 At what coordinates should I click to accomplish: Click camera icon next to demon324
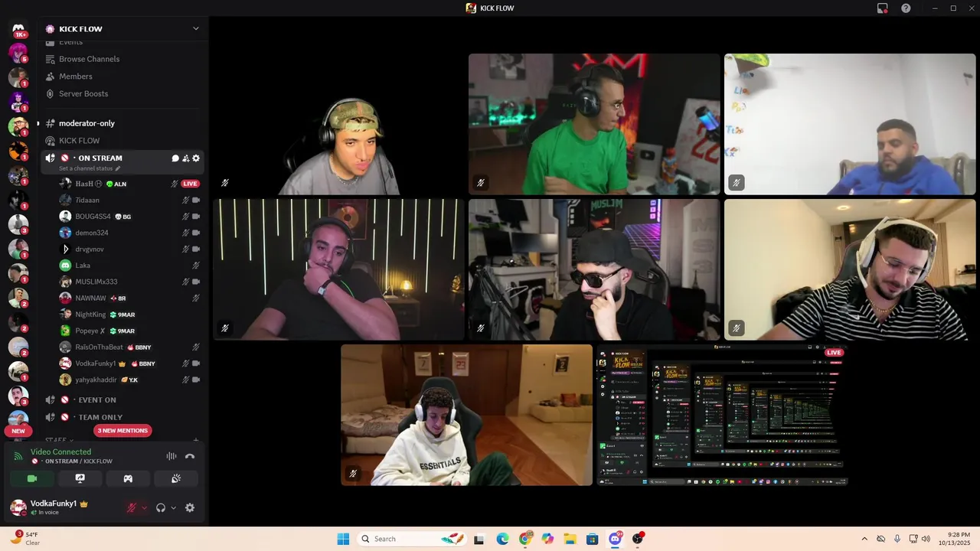coord(196,233)
